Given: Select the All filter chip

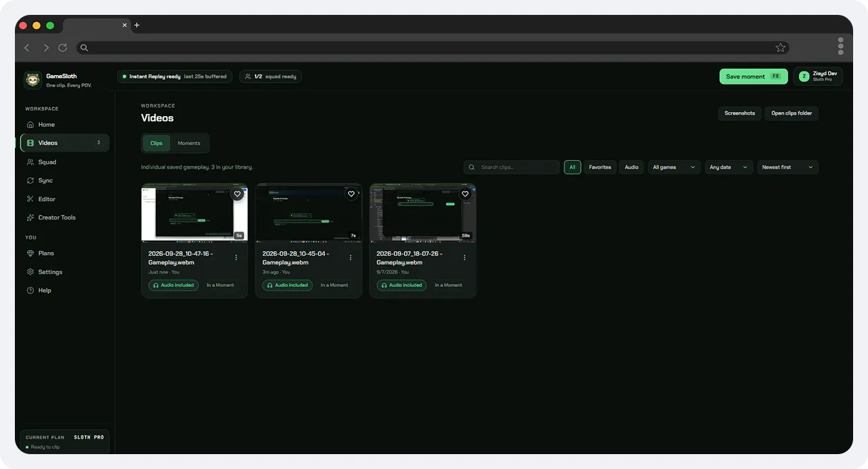Looking at the screenshot, I should (x=572, y=167).
